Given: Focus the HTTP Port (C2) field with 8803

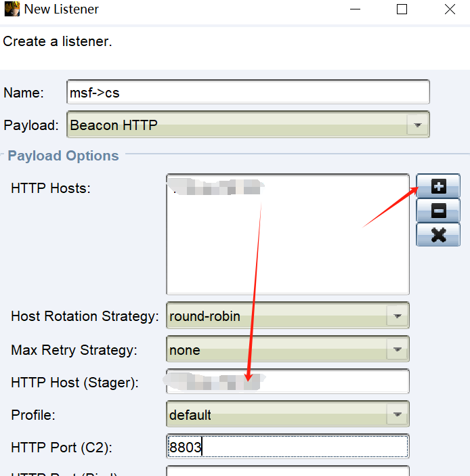Looking at the screenshot, I should tap(287, 447).
